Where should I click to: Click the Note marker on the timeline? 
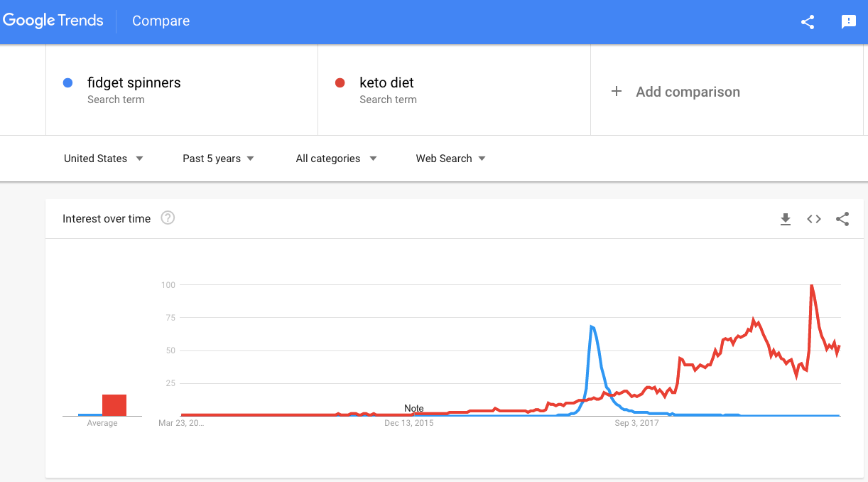(414, 408)
